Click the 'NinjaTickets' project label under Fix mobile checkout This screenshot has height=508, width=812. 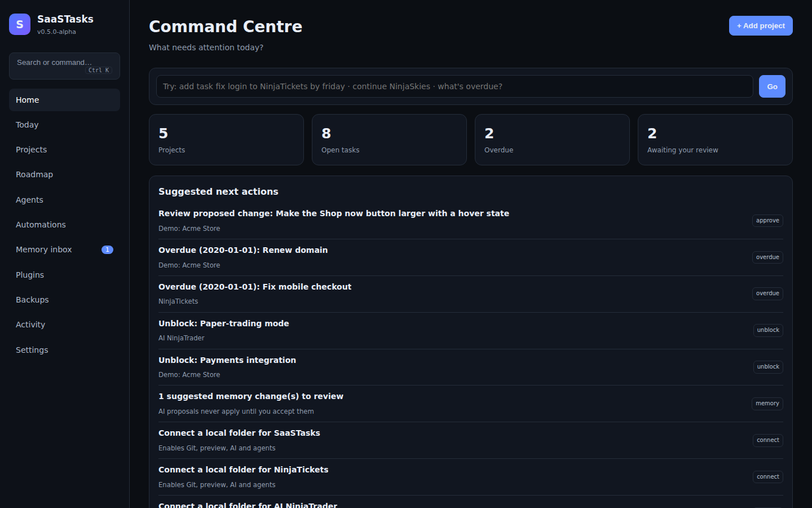178,301
